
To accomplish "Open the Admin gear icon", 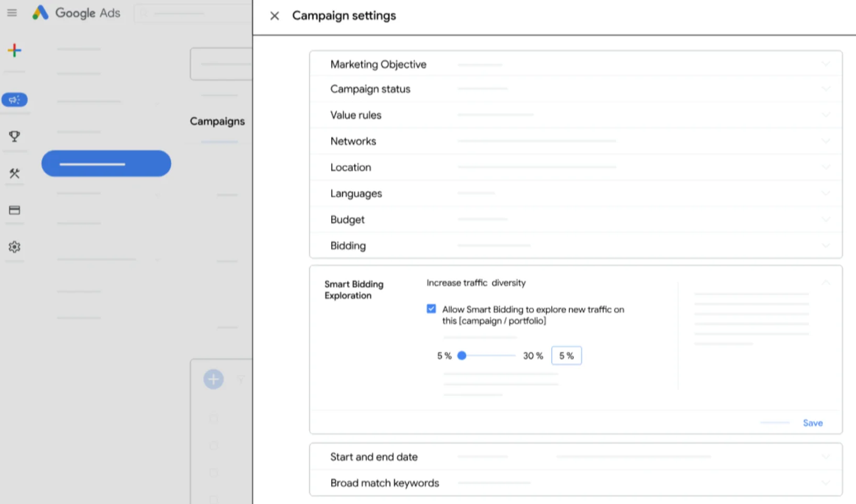I will coord(15,247).
